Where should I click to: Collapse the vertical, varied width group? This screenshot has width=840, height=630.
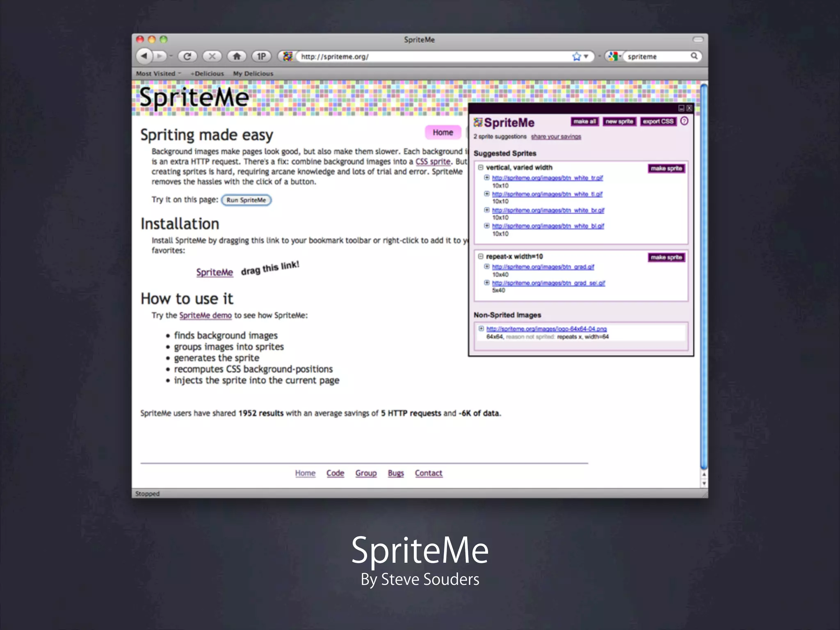click(481, 167)
